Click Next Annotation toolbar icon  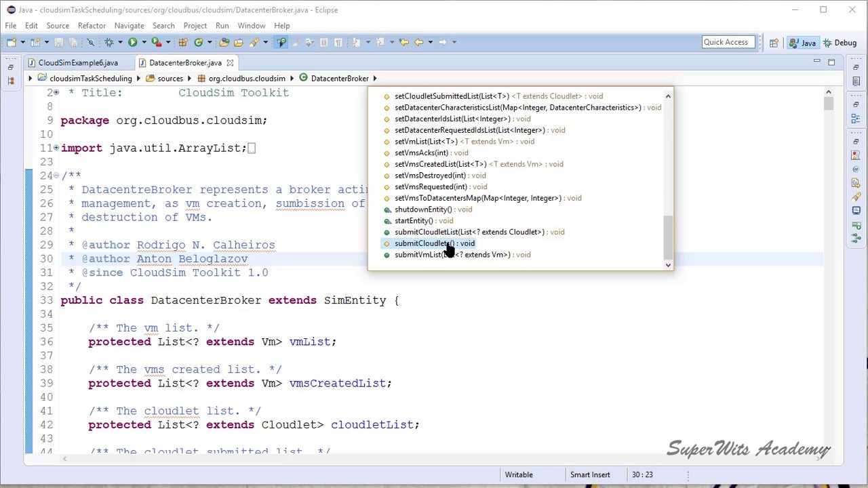coord(355,42)
